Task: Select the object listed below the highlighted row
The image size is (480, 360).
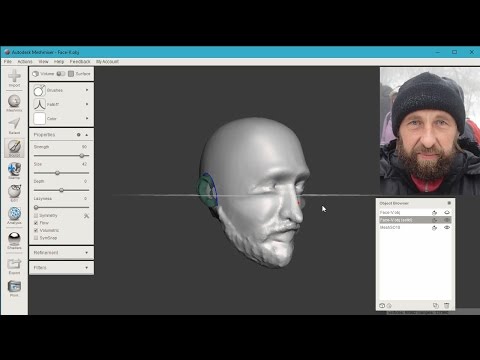Action: click(415, 228)
